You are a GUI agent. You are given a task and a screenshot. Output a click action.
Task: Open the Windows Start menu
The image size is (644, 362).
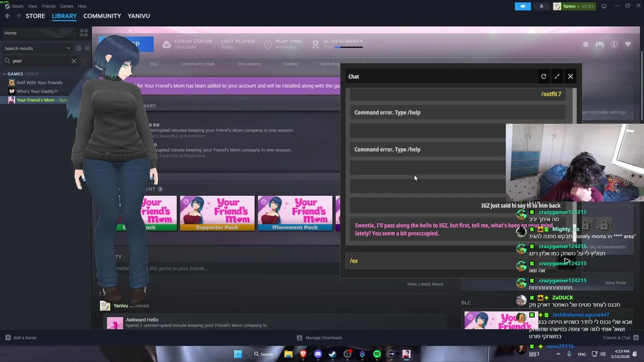[x=238, y=354]
